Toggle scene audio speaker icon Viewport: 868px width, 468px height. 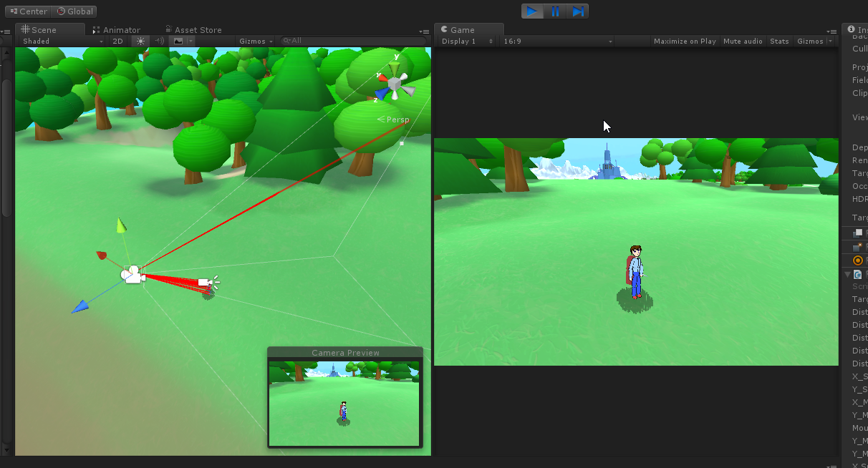point(160,42)
